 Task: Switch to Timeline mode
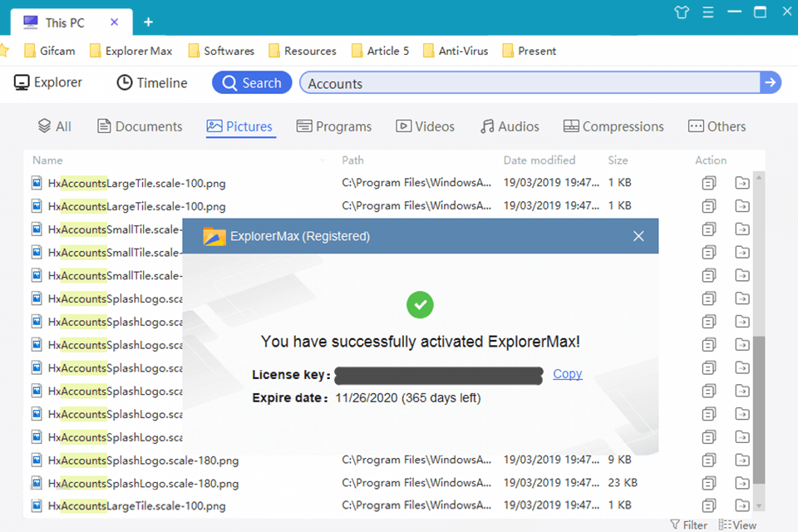pyautogui.click(x=151, y=82)
